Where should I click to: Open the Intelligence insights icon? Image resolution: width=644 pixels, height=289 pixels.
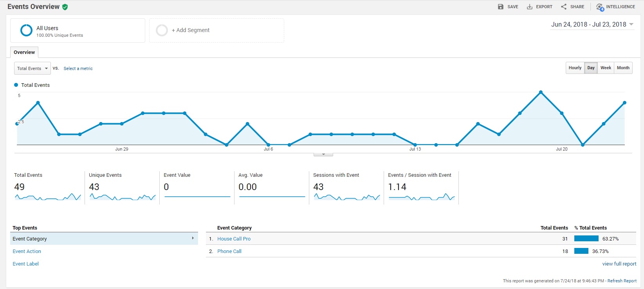pyautogui.click(x=600, y=7)
